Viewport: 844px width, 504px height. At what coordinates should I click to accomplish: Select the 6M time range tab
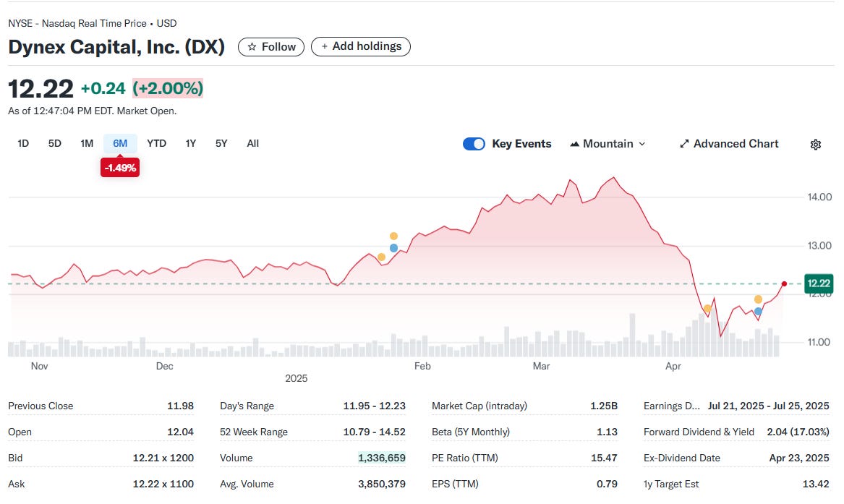(x=120, y=144)
